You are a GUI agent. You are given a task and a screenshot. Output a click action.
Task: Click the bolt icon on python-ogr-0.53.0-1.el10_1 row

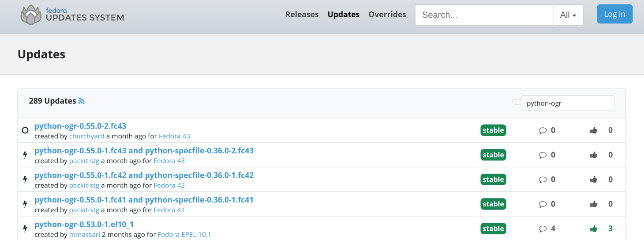pos(25,229)
